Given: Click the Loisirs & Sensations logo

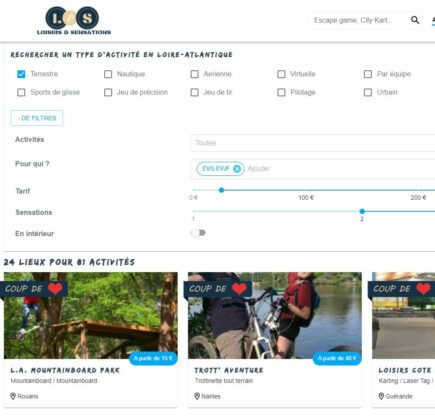Looking at the screenshot, I should point(74,20).
